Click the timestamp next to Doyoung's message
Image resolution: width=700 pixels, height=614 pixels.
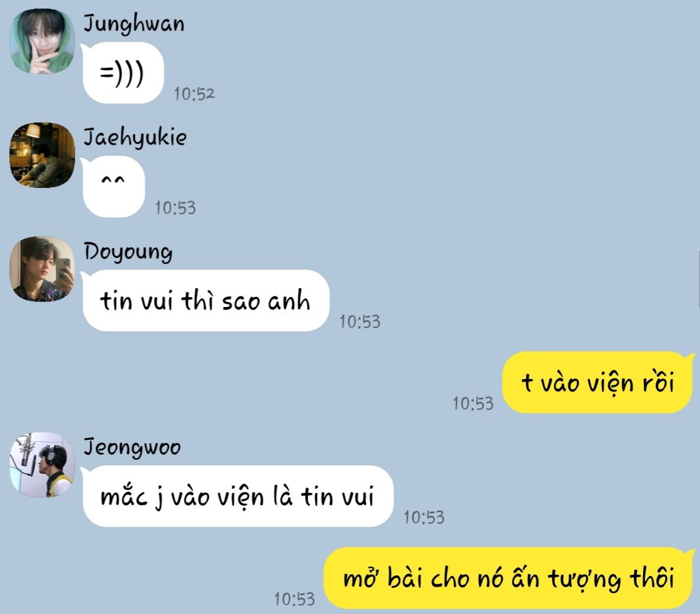click(x=359, y=321)
